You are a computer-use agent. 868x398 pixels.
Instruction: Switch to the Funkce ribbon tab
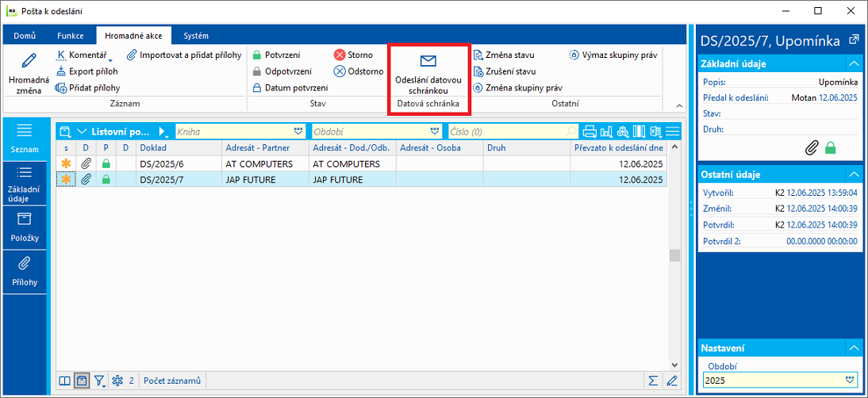point(71,36)
